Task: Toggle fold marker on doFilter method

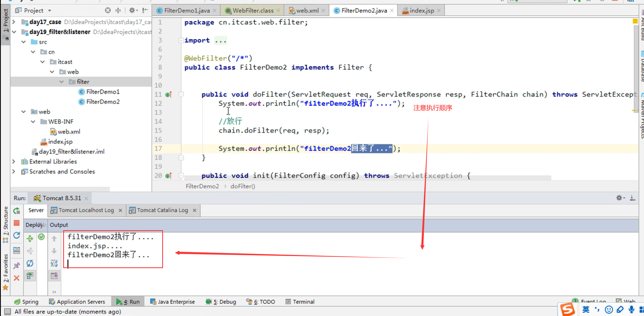Action: pyautogui.click(x=181, y=94)
